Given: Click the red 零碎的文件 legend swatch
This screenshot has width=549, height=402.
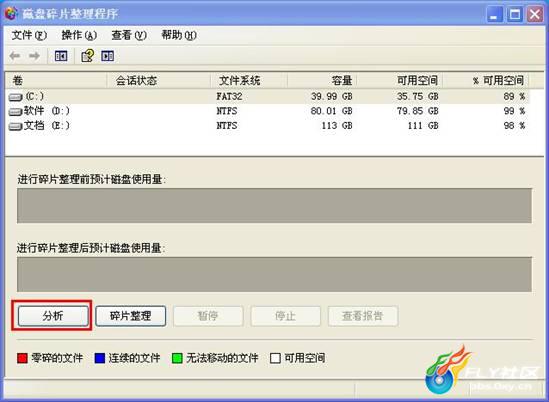Looking at the screenshot, I should tap(22, 358).
